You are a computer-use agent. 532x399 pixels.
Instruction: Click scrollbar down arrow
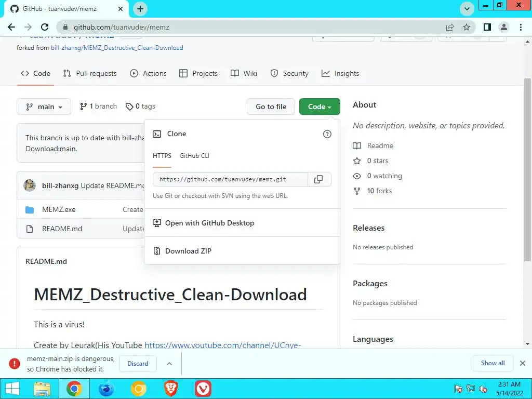point(527,344)
